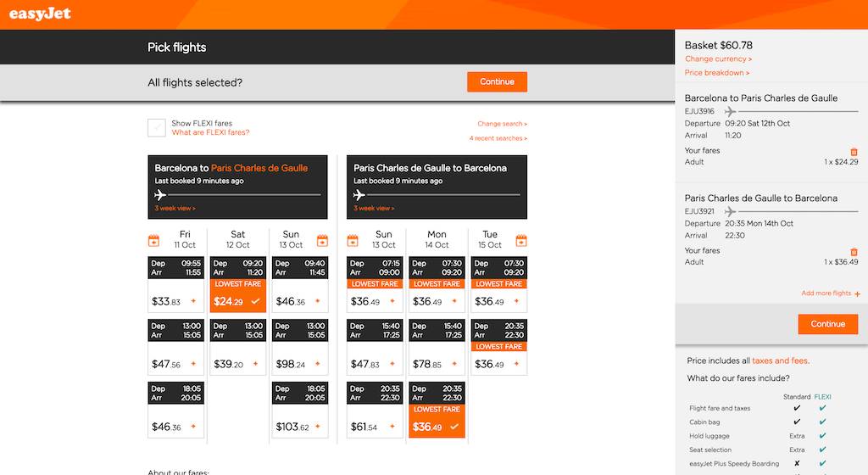Click the Continue button in the basket panel
The image size is (868, 475).
[827, 324]
